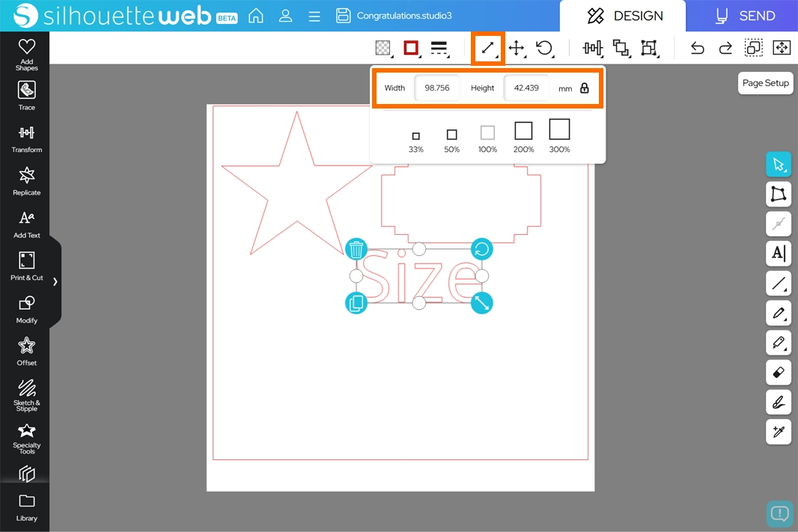Open the hamburger menu
This screenshot has width=798, height=532.
tap(314, 16)
